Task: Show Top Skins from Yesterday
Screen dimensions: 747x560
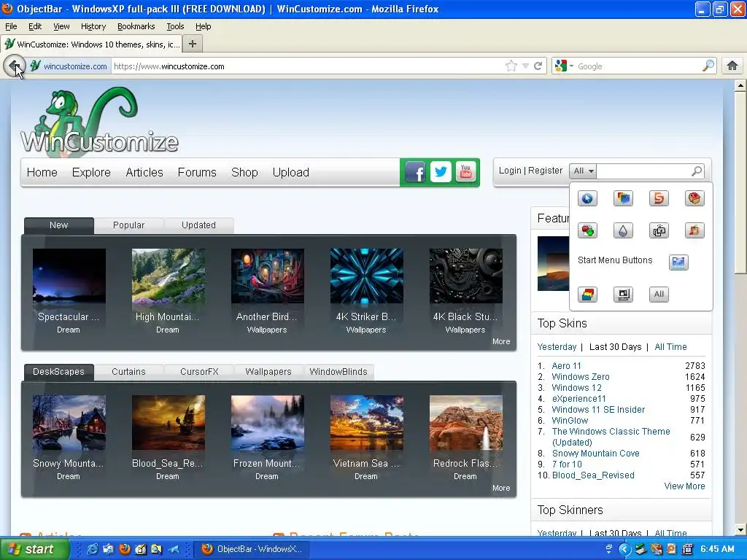Action: tap(557, 346)
